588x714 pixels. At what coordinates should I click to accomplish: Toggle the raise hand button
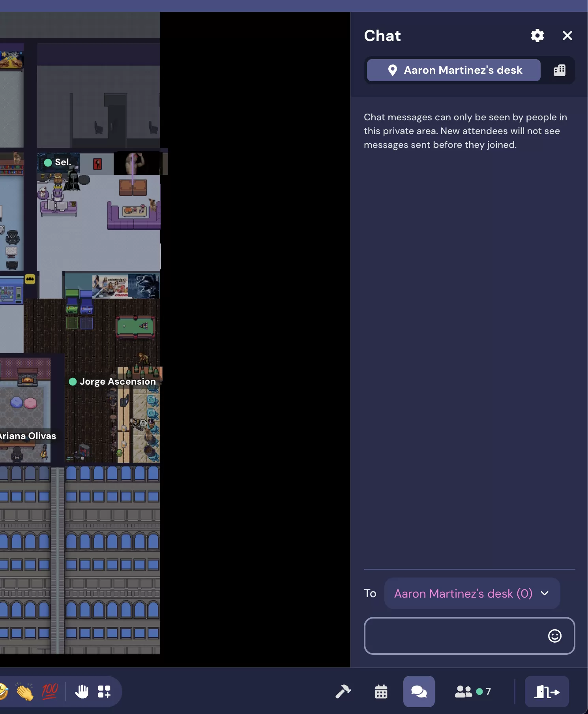tap(82, 692)
